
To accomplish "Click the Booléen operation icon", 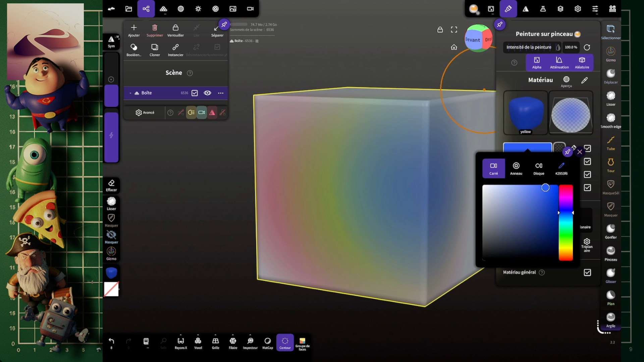I will [x=134, y=49].
